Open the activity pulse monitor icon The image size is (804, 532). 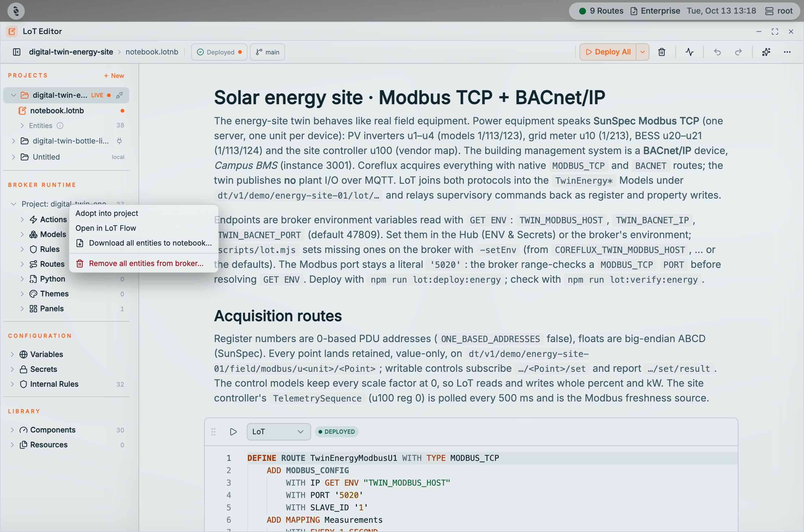[689, 52]
